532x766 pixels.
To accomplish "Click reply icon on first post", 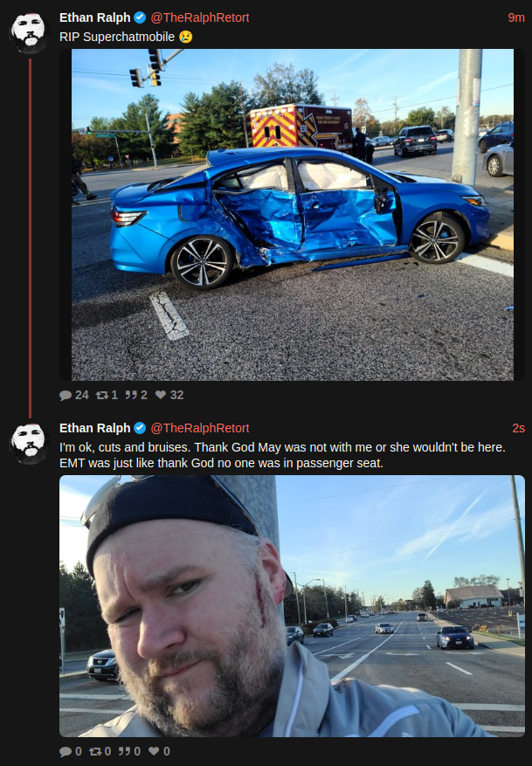I will click(x=66, y=395).
